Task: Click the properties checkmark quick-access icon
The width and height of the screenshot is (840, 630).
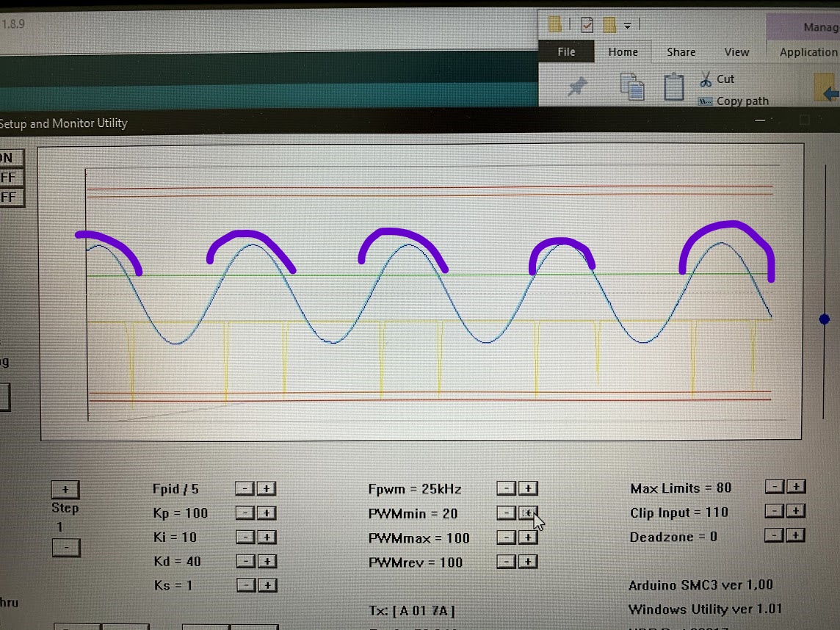Action: (587, 25)
